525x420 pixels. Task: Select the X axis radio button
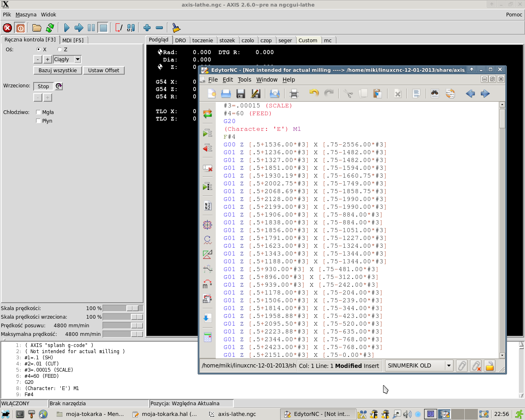click(x=39, y=49)
